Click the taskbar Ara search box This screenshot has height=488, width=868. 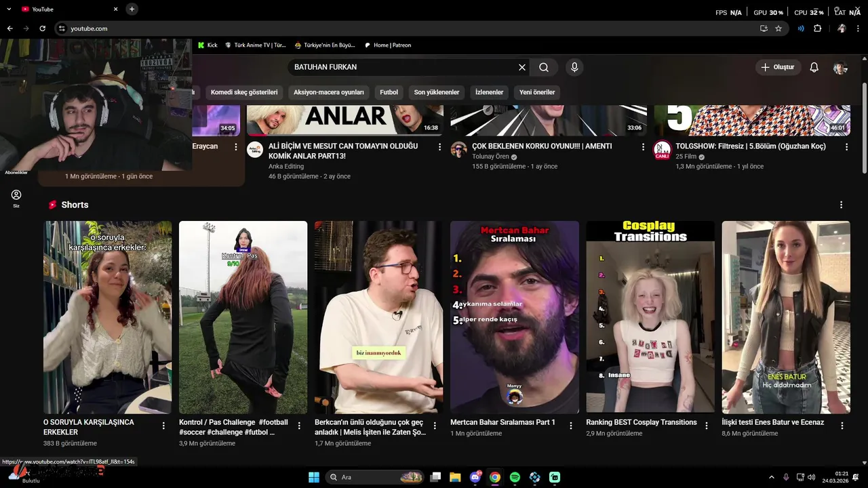coord(375,477)
